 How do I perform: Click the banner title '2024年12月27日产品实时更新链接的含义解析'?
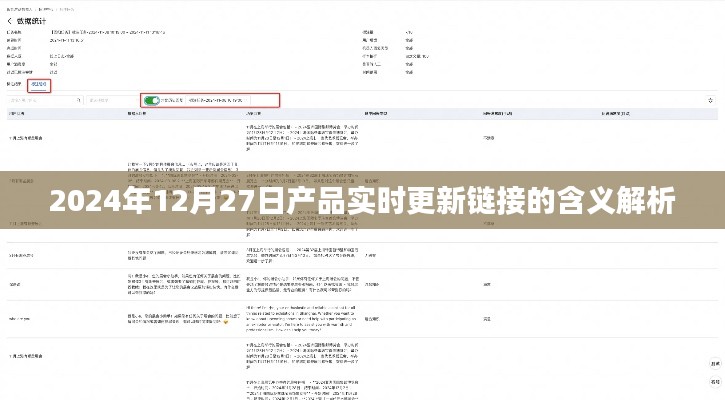(362, 200)
